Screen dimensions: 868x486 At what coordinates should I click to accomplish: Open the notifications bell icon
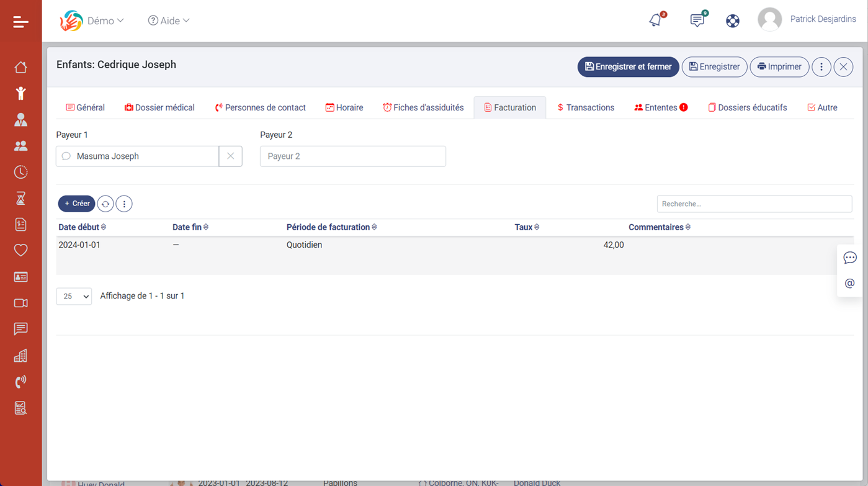pos(655,20)
